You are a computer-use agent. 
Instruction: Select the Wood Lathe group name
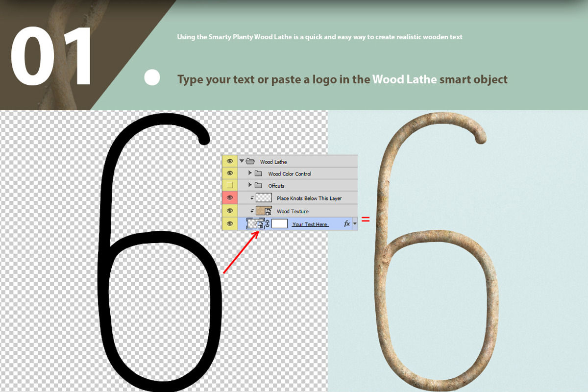click(273, 162)
